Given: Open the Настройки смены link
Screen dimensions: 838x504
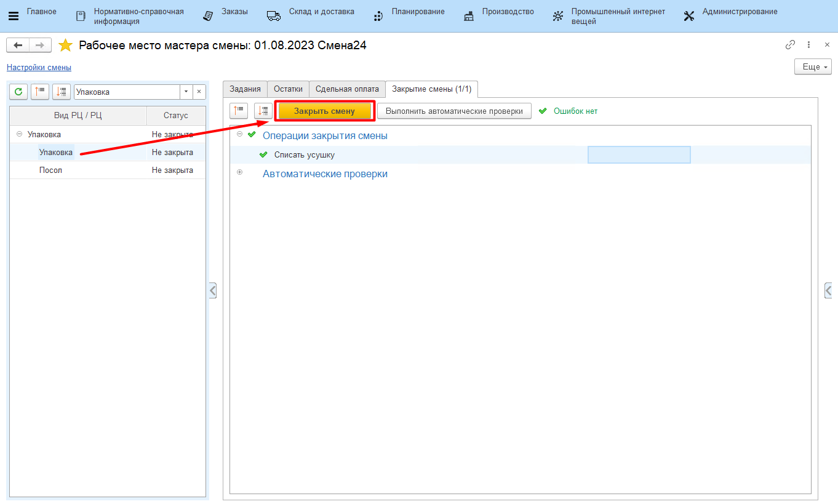Looking at the screenshot, I should point(39,68).
